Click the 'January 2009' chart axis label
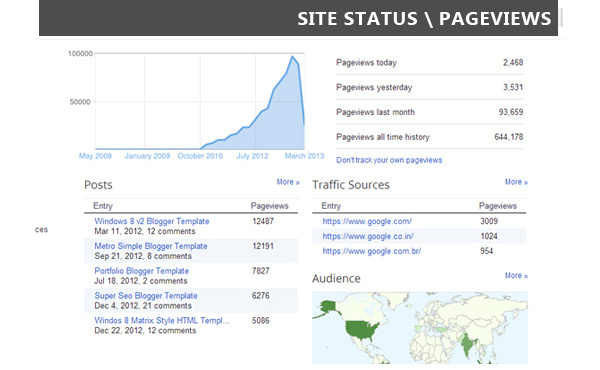 coord(147,156)
